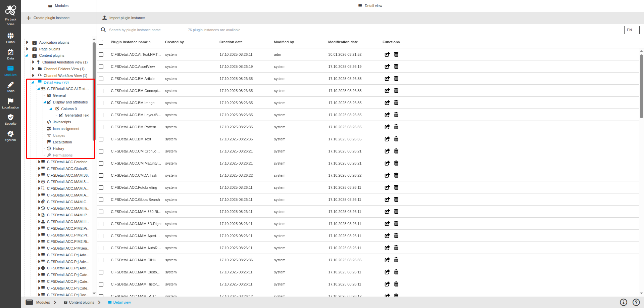Select the Tools sidebar icon
The width and height of the screenshot is (644, 308).
click(x=10, y=86)
